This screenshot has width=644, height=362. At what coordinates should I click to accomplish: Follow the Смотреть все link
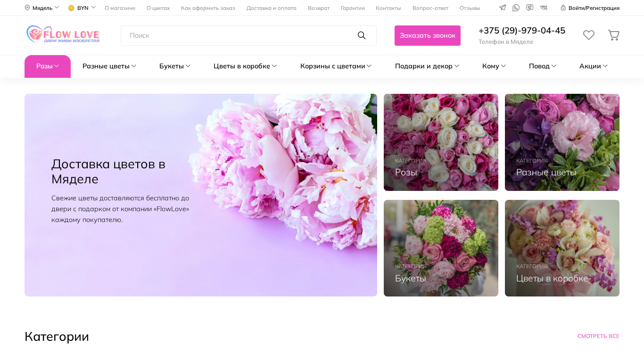tap(598, 336)
